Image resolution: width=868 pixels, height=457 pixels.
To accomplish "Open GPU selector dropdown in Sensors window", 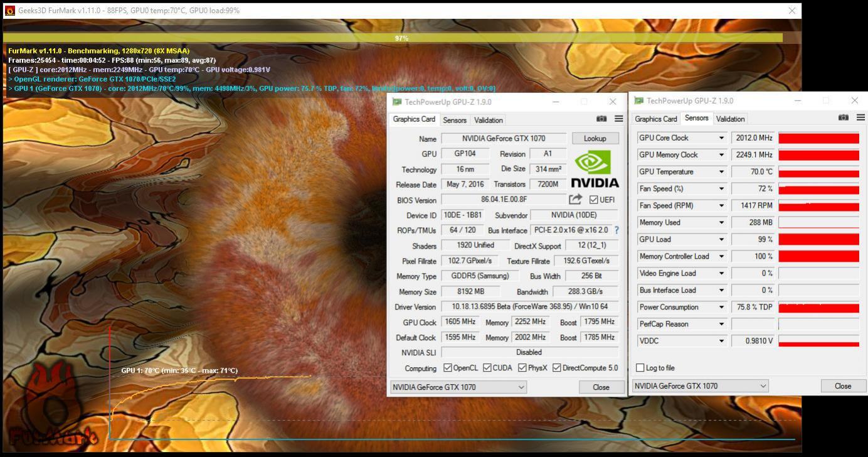I will tap(701, 386).
